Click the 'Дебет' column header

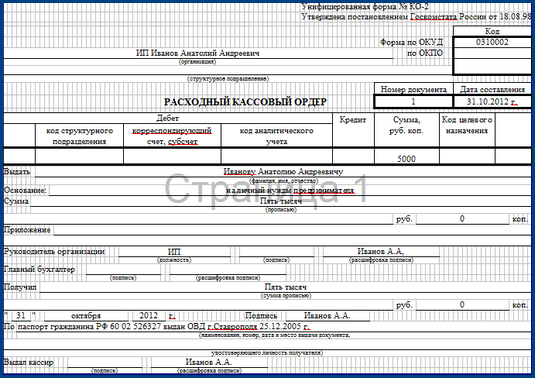pos(168,118)
